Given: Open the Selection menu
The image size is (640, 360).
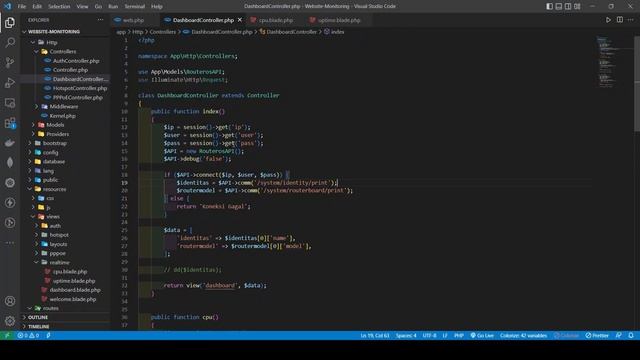Looking at the screenshot, I should (59, 6).
